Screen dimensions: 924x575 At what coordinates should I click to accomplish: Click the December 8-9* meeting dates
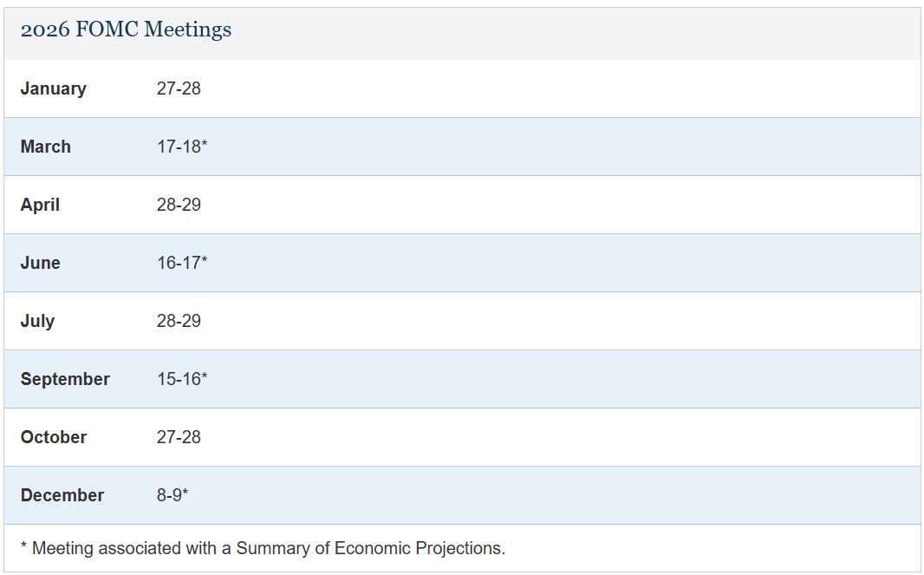(172, 495)
